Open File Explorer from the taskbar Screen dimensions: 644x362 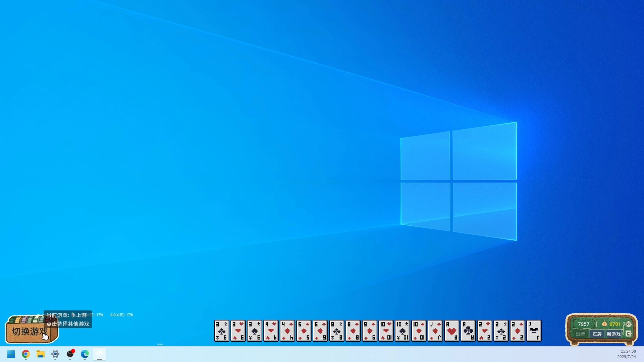40,354
